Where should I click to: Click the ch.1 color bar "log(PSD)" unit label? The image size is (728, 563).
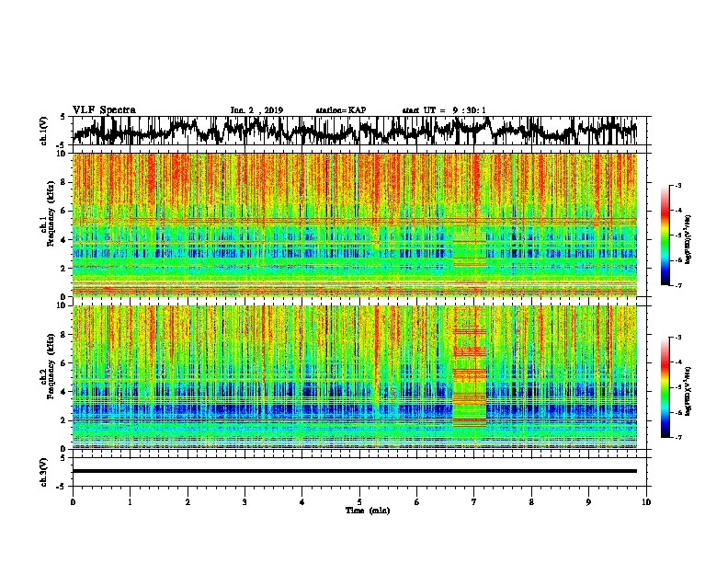[x=689, y=239]
